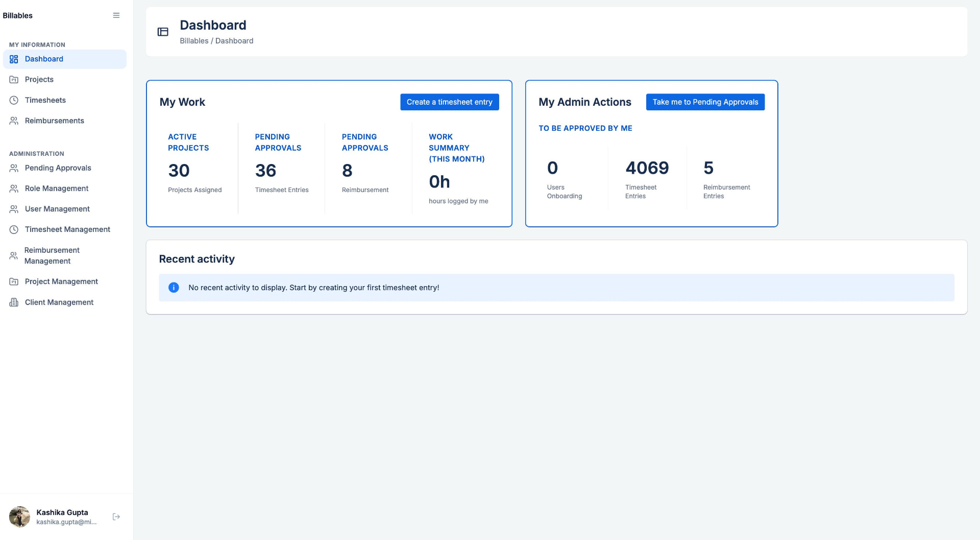Viewport: 980px width, 540px height.
Task: Click the logout icon beside Kashika Gupta
Action: [116, 516]
